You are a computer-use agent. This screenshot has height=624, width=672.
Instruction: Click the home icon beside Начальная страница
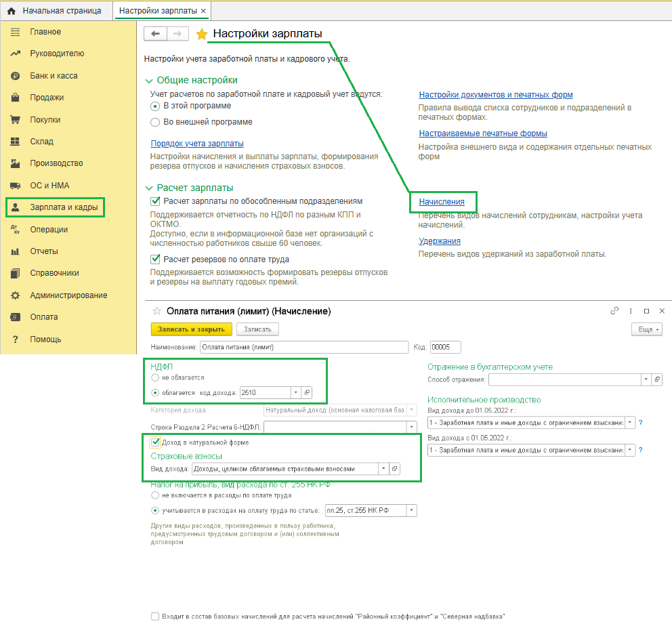point(12,11)
